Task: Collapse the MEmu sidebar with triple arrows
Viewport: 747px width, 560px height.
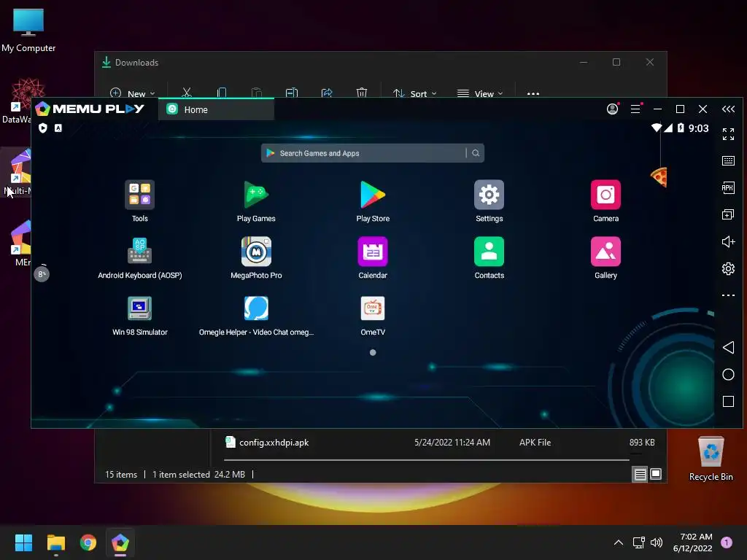Action: pyautogui.click(x=728, y=109)
